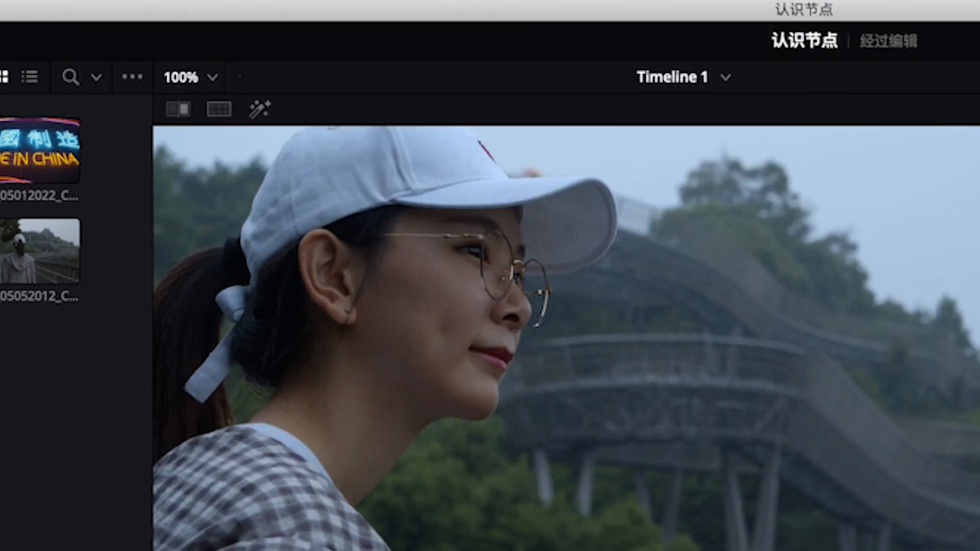Viewport: 980px width, 551px height.
Task: Switch media pool to list view
Action: tap(30, 77)
